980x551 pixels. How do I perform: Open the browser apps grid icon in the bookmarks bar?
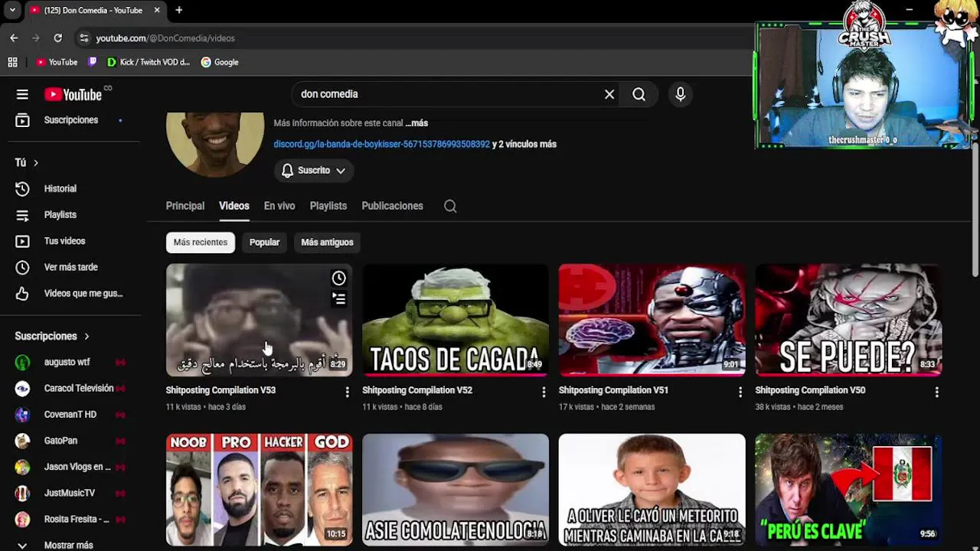tap(12, 62)
